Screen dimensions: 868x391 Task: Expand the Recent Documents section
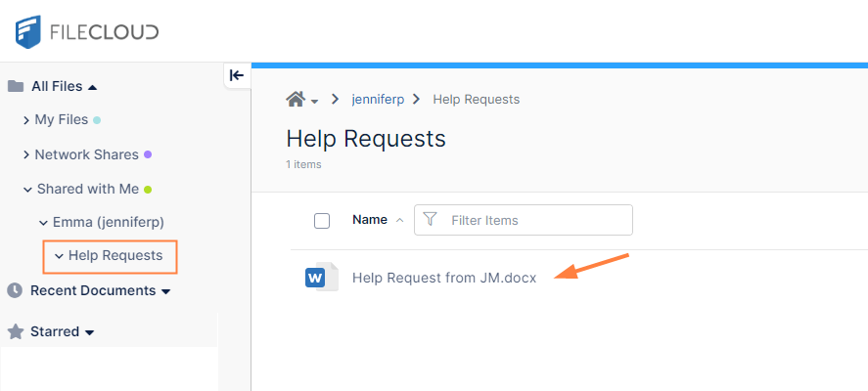(x=165, y=291)
